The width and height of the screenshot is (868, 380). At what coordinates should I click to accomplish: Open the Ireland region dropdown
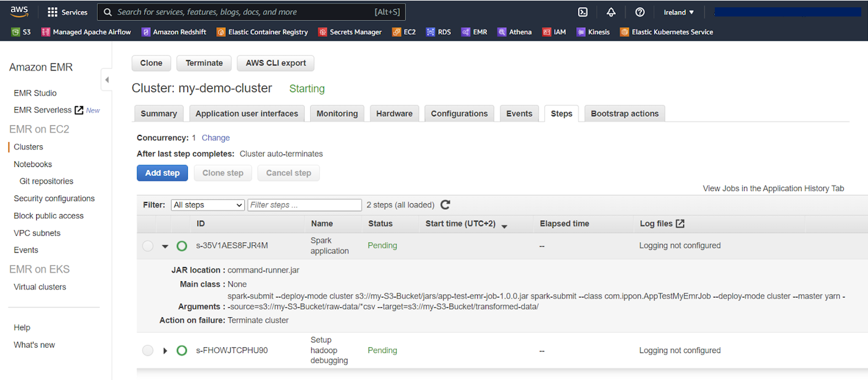679,12
